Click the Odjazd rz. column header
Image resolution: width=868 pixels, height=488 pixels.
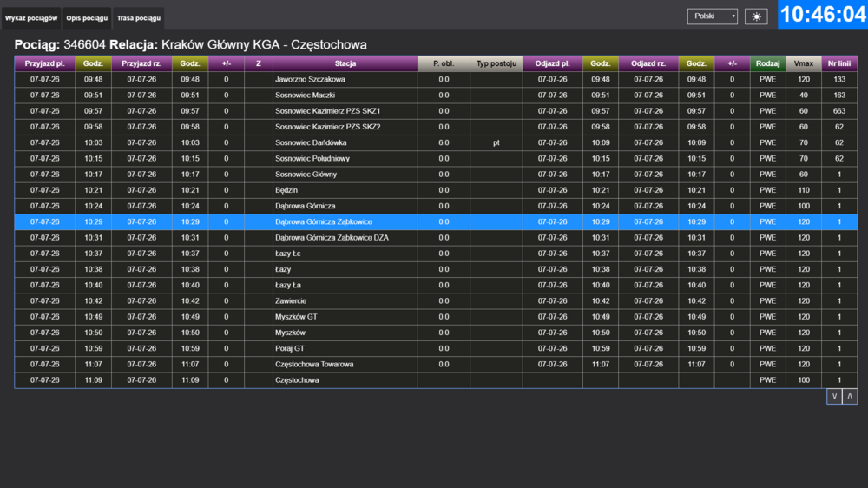pyautogui.click(x=648, y=63)
